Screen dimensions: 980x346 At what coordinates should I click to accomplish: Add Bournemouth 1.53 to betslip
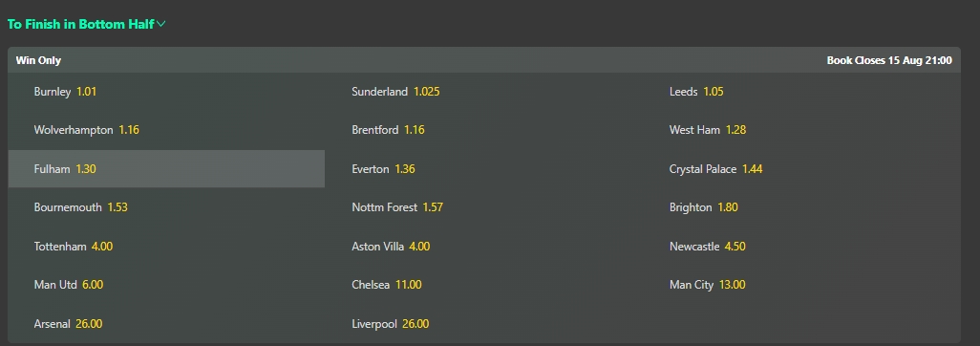[166, 207]
